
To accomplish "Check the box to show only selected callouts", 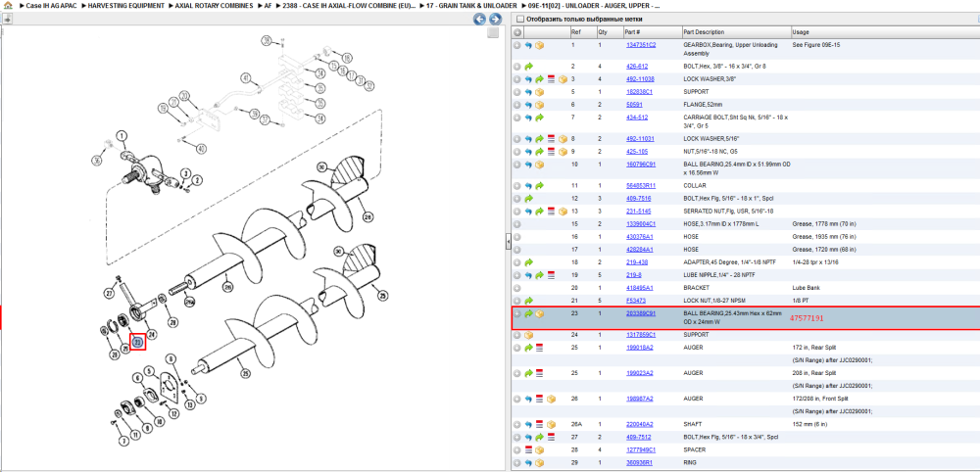I will click(x=520, y=19).
